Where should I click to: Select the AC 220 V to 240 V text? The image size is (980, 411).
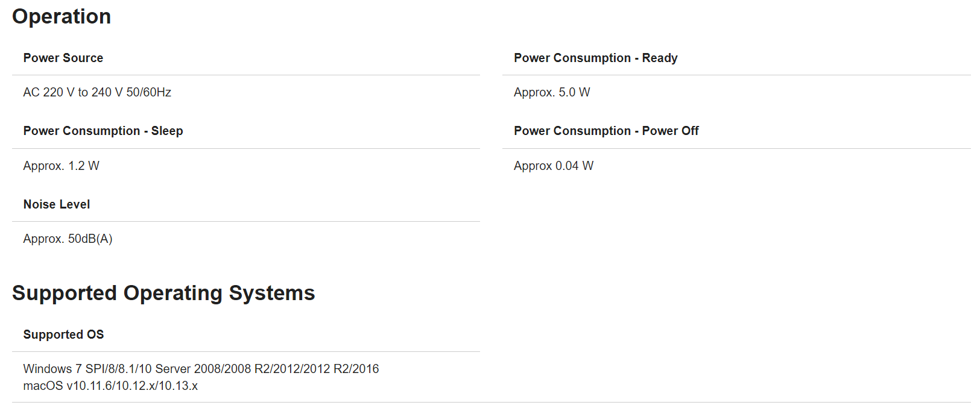tap(72, 92)
